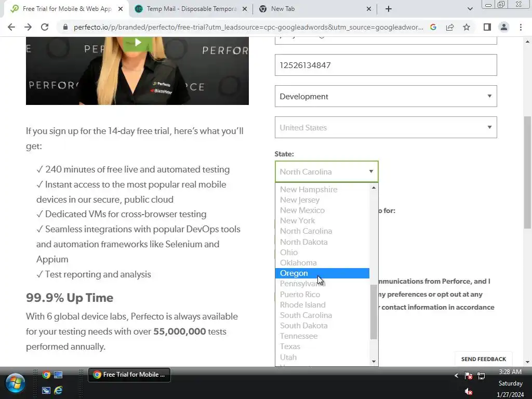The width and height of the screenshot is (532, 399).
Task: Select the Free Trial for Mobile & Web App tab
Action: (67, 9)
